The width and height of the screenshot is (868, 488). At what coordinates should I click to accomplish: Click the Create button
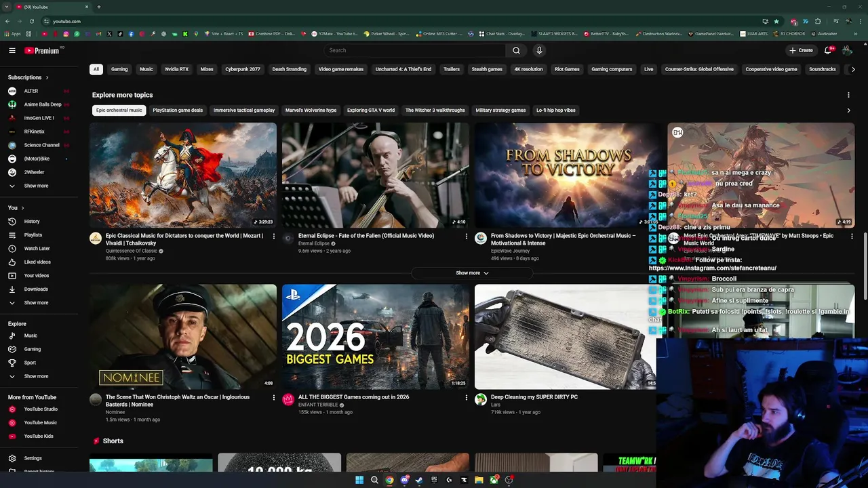tap(801, 50)
